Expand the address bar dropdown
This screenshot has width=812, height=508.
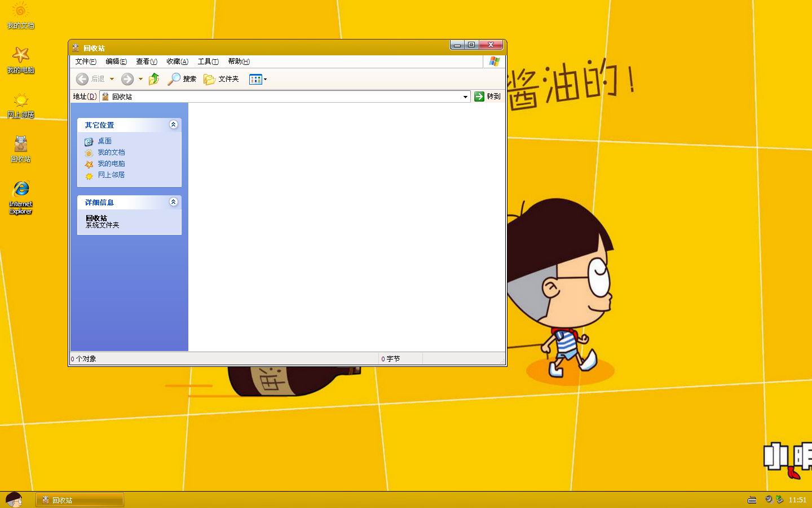[x=465, y=97]
